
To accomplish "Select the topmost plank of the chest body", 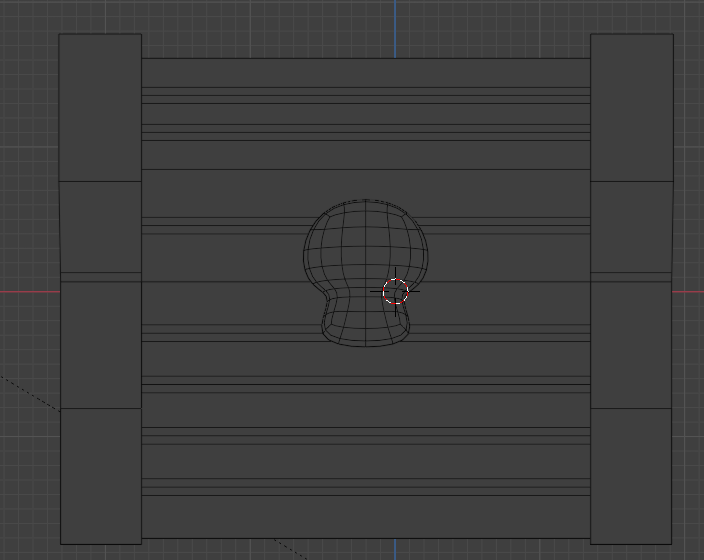I will pos(365,72).
